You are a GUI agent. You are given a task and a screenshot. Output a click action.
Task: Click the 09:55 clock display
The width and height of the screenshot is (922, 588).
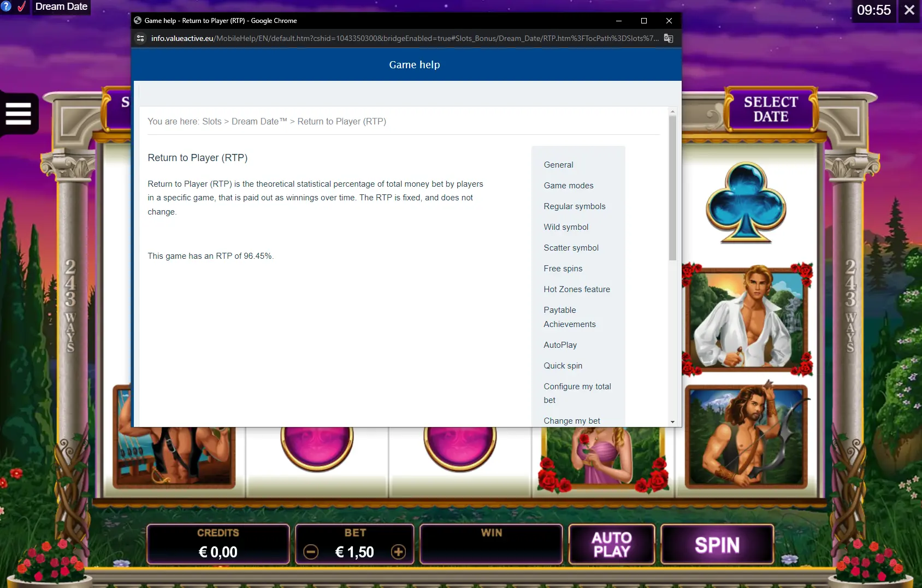point(873,10)
